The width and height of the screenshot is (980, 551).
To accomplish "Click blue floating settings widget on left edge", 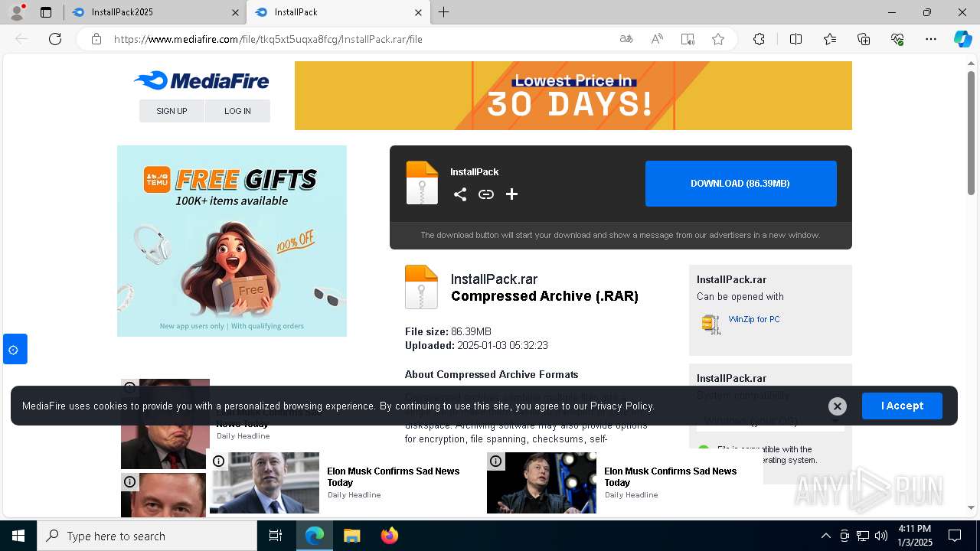I will pyautogui.click(x=15, y=349).
